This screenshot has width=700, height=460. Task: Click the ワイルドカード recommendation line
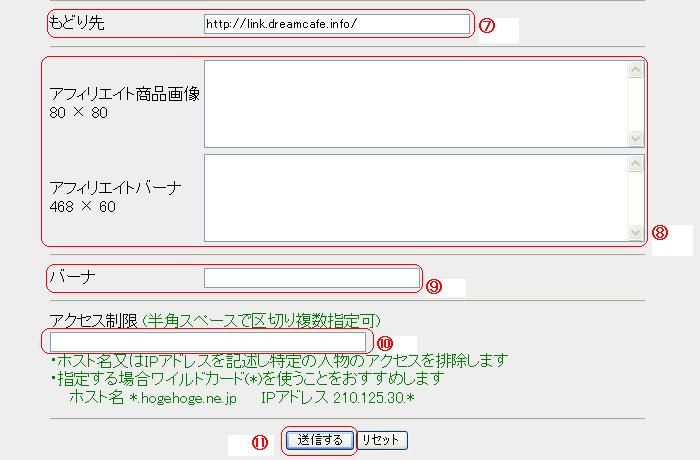(247, 378)
